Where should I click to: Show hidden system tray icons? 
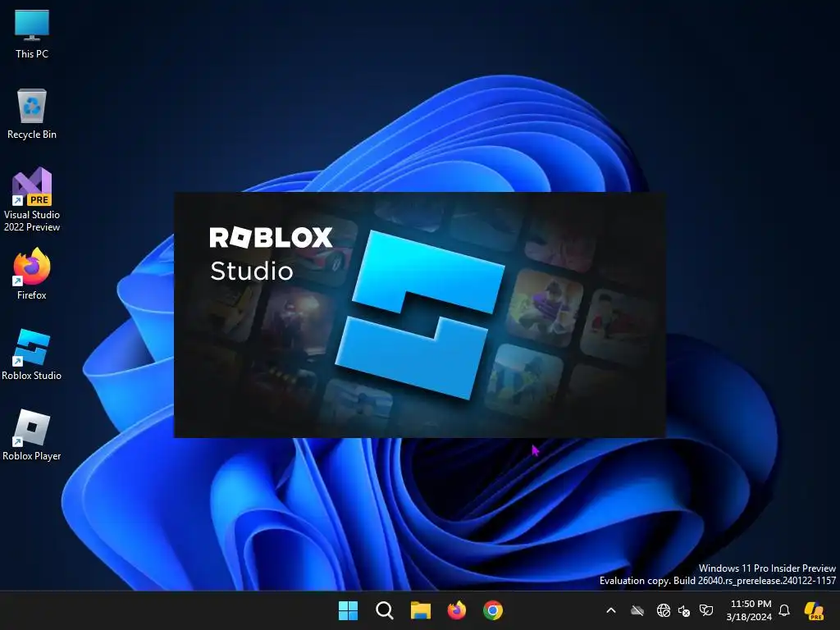click(610, 610)
